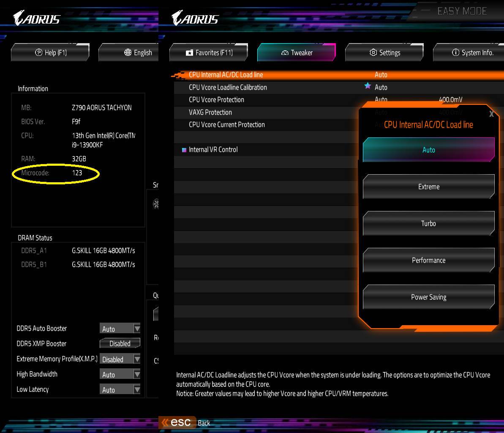Click the help icon in Help (F1)
504x433 pixels.
tap(38, 52)
